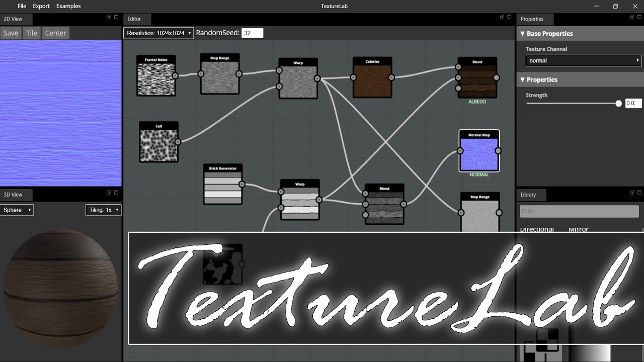The image size is (644, 362).
Task: Maximize the 2D View panel
Action: (x=116, y=17)
